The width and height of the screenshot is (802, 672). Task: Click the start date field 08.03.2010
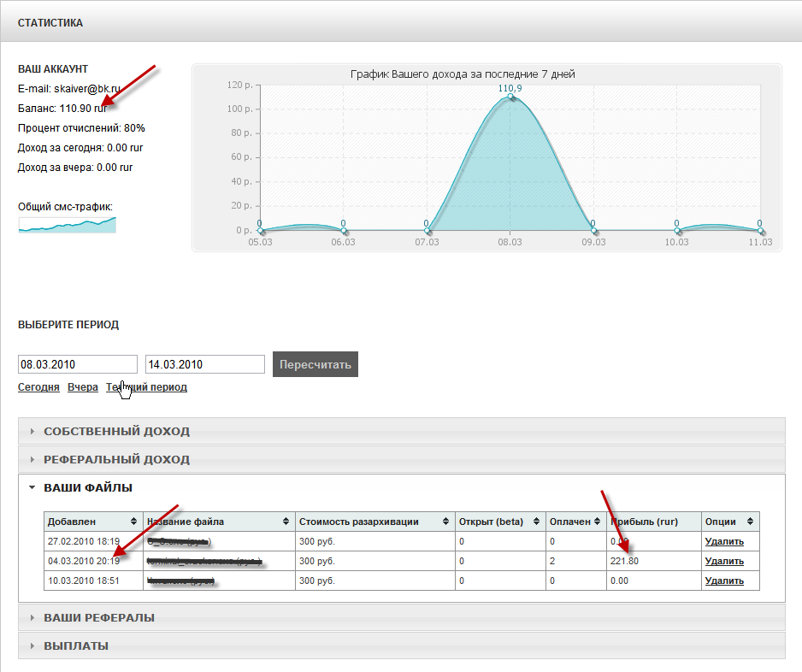(x=77, y=364)
